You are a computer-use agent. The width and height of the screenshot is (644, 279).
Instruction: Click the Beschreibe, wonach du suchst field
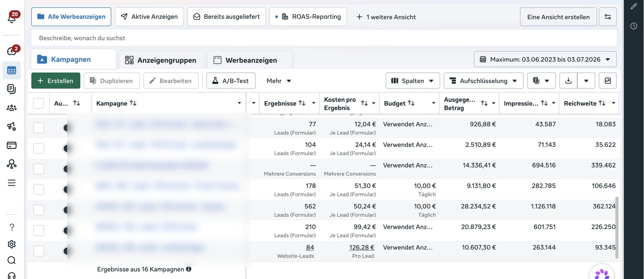click(x=324, y=38)
